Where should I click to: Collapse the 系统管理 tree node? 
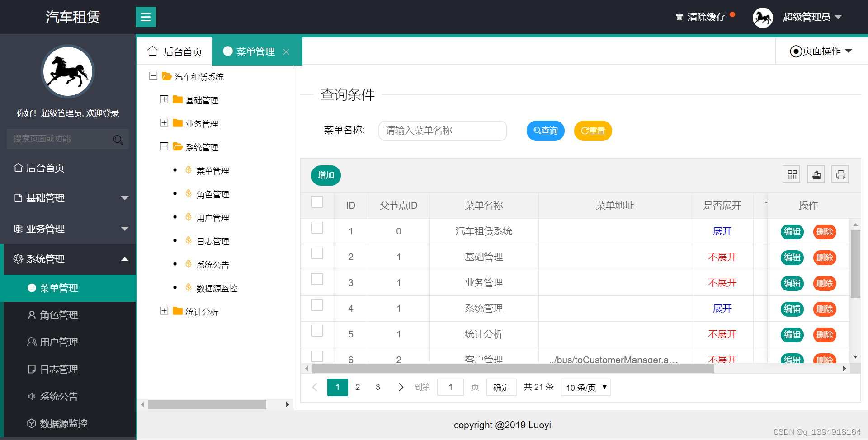165,146
